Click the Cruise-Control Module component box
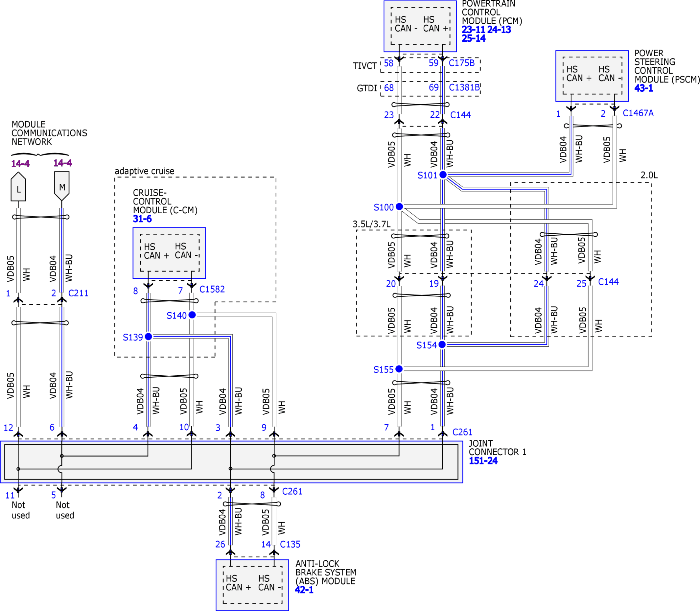Screen dimensions: 700x611 click(169, 253)
